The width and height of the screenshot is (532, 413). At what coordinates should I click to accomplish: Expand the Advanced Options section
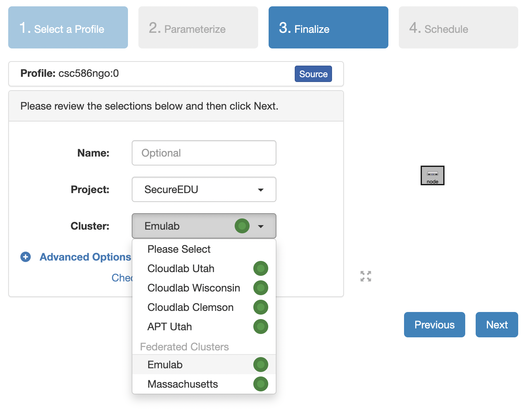pos(85,257)
